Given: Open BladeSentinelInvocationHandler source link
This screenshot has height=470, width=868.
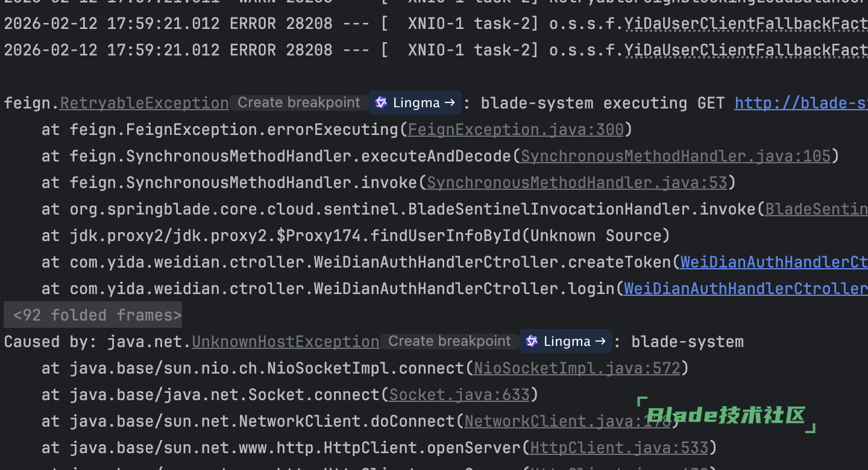Looking at the screenshot, I should [x=816, y=210].
